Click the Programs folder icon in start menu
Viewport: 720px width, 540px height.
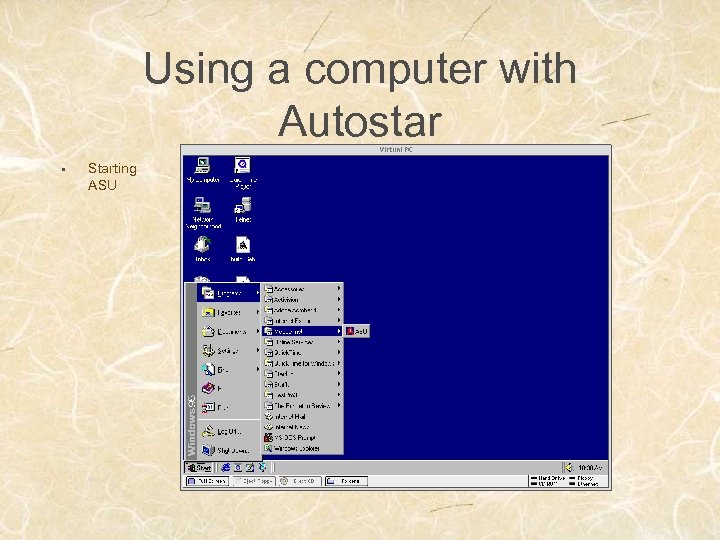point(208,292)
